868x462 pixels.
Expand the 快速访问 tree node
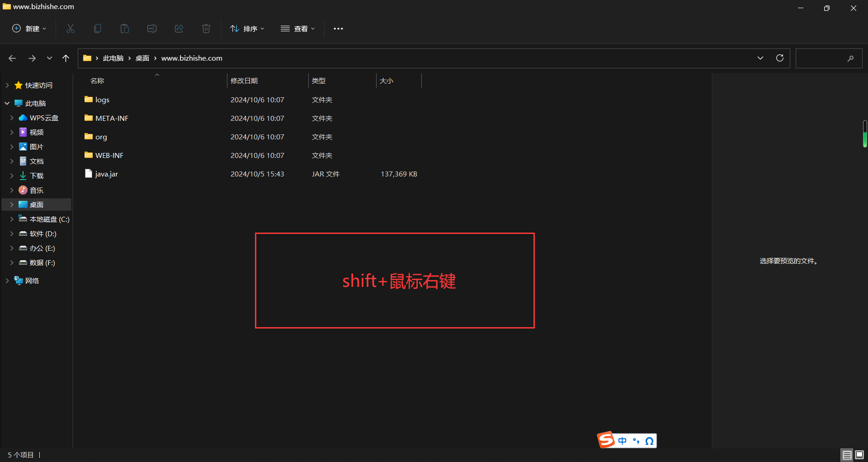(7, 85)
